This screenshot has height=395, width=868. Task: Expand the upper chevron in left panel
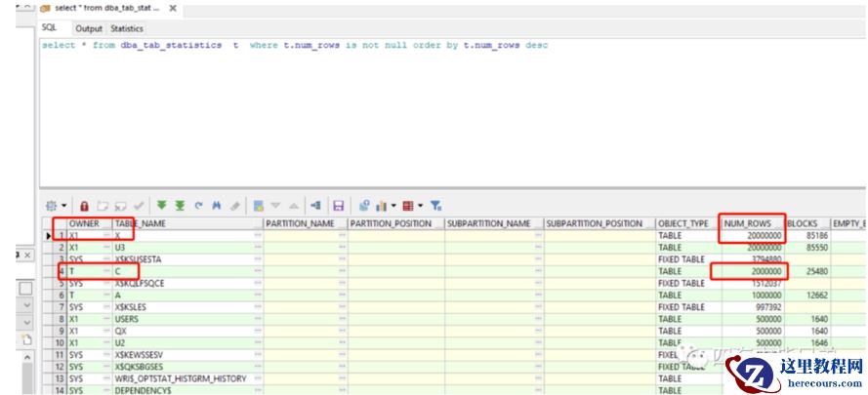click(26, 305)
